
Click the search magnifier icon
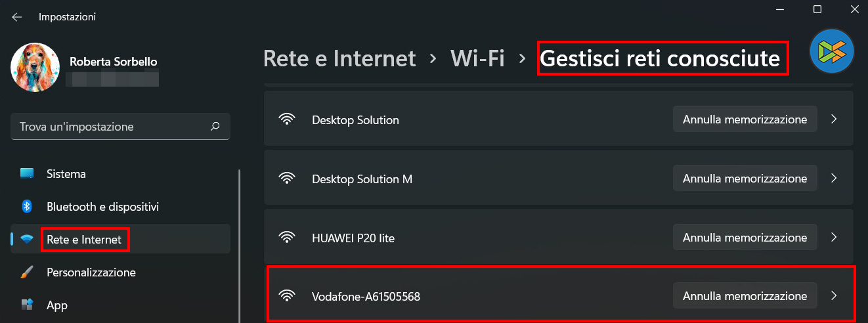tap(215, 126)
